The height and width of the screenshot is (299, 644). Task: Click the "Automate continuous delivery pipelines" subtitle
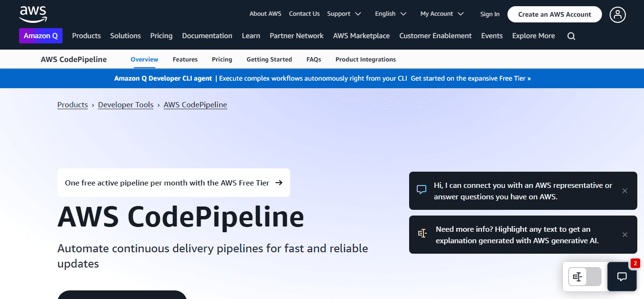click(x=212, y=256)
